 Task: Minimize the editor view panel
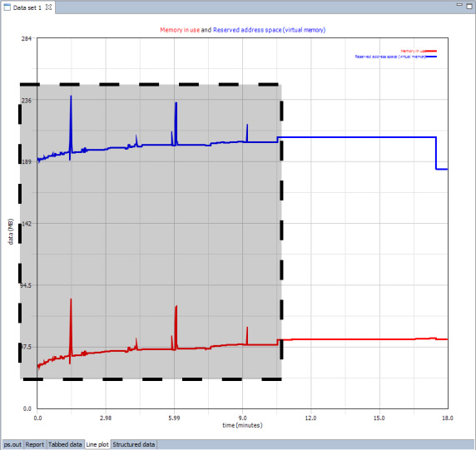tap(459, 5)
